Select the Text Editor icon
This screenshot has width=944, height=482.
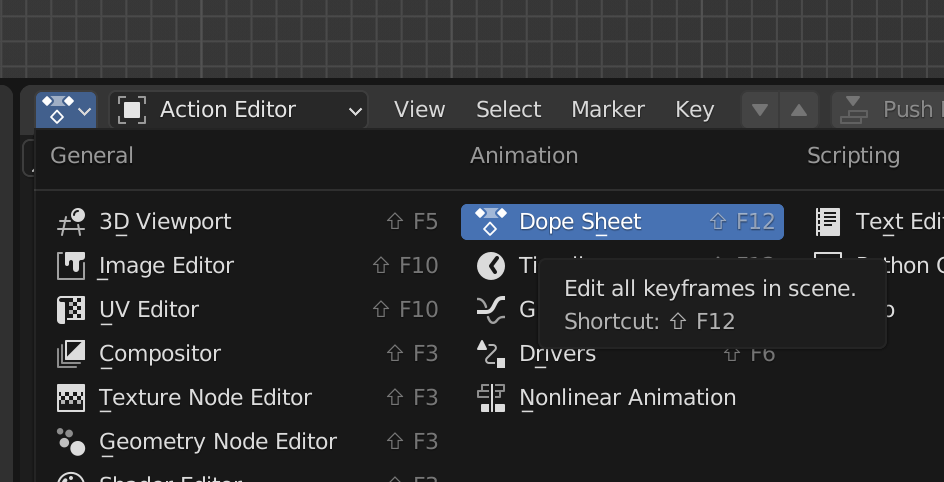point(828,222)
